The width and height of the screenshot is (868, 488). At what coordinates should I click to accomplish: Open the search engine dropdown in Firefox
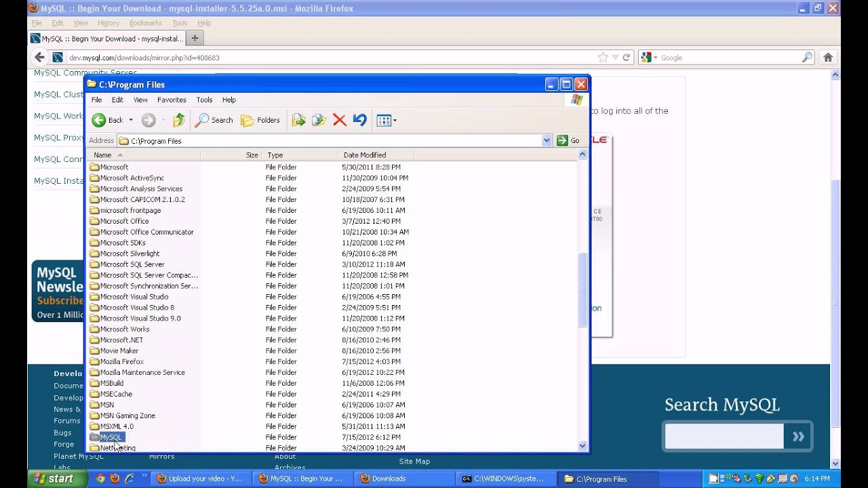click(648, 58)
